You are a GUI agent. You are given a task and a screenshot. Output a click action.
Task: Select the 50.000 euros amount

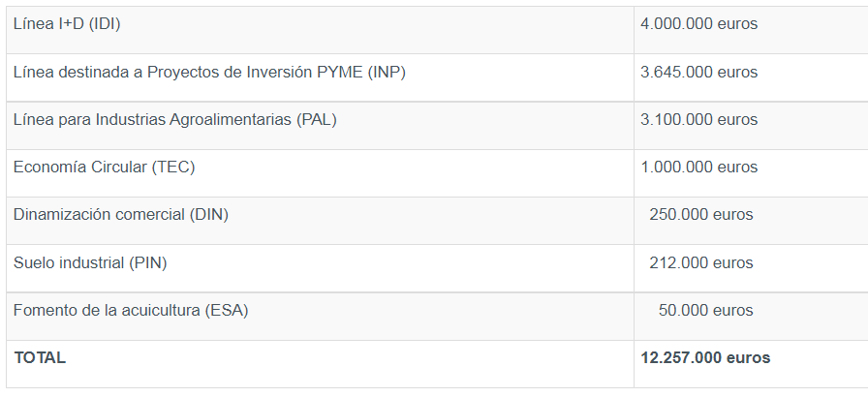point(705,311)
